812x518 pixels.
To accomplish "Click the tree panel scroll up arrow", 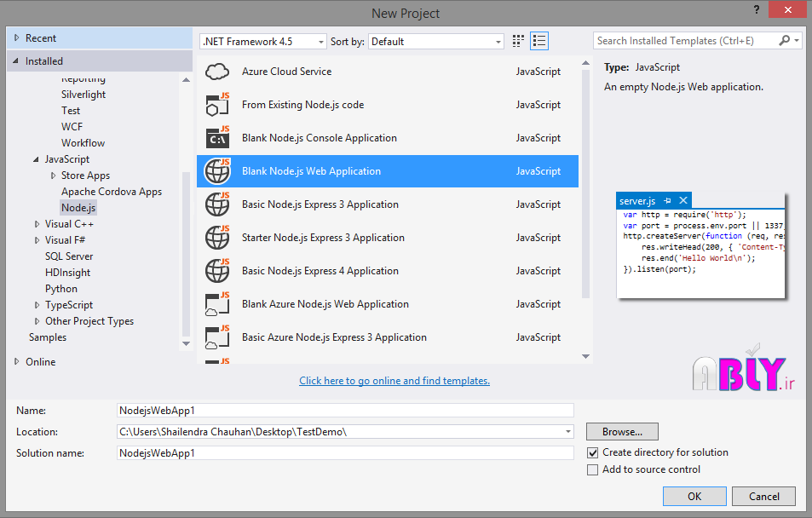I will [186, 80].
